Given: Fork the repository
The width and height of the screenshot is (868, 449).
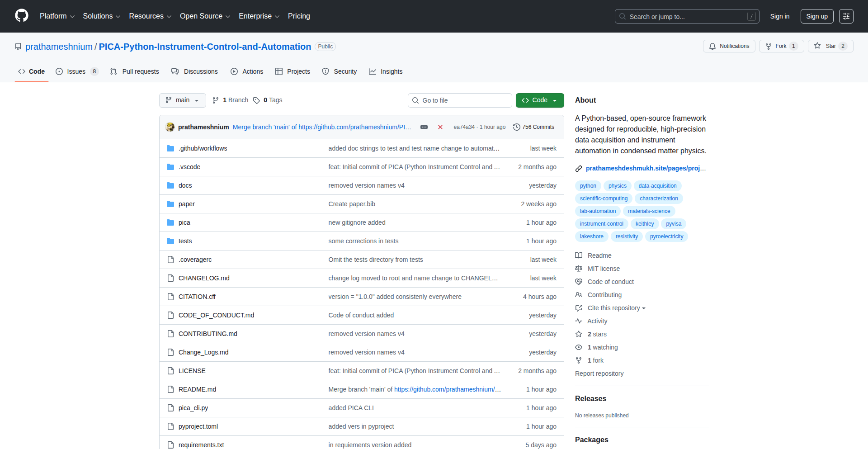Looking at the screenshot, I should pos(779,46).
